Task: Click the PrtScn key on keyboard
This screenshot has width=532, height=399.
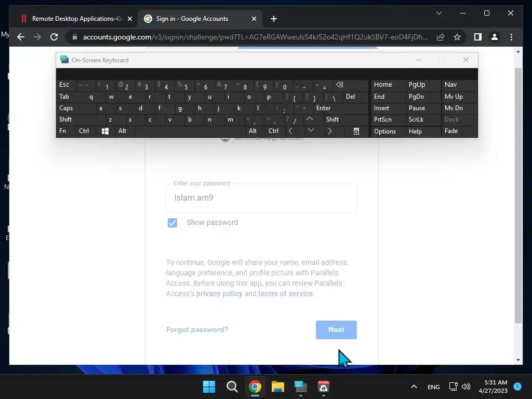Action: point(388,119)
